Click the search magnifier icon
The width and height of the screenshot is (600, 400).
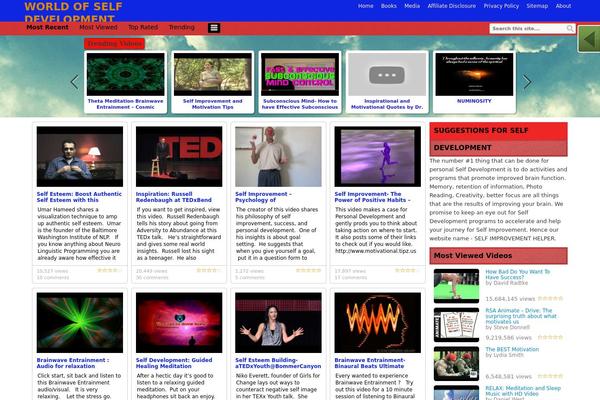tap(570, 28)
